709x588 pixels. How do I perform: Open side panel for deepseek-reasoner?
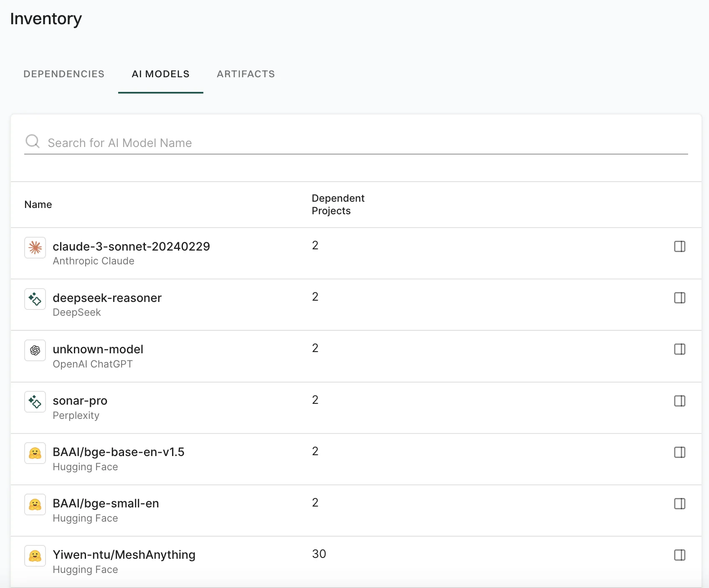[x=680, y=298]
